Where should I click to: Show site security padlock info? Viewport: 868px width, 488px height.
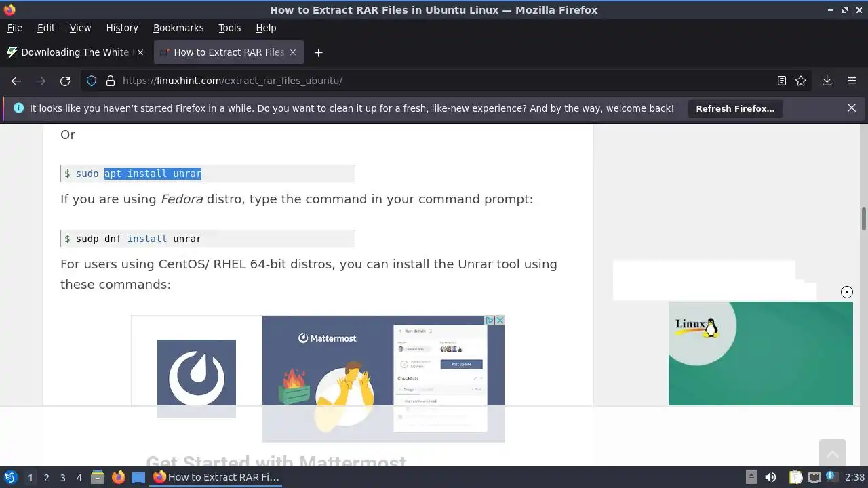[x=111, y=81]
